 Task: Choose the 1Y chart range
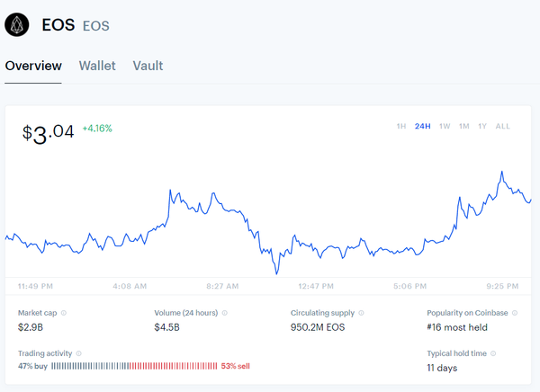coord(482,126)
